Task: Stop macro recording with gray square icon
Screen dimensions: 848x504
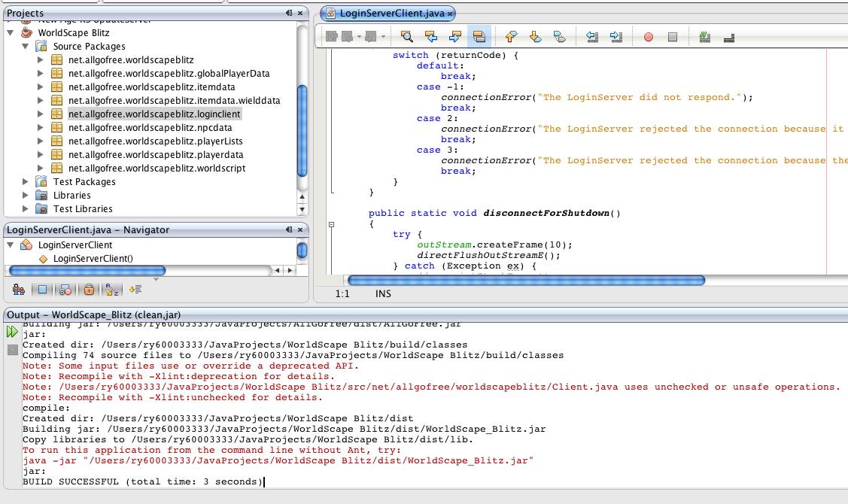Action: tap(672, 37)
